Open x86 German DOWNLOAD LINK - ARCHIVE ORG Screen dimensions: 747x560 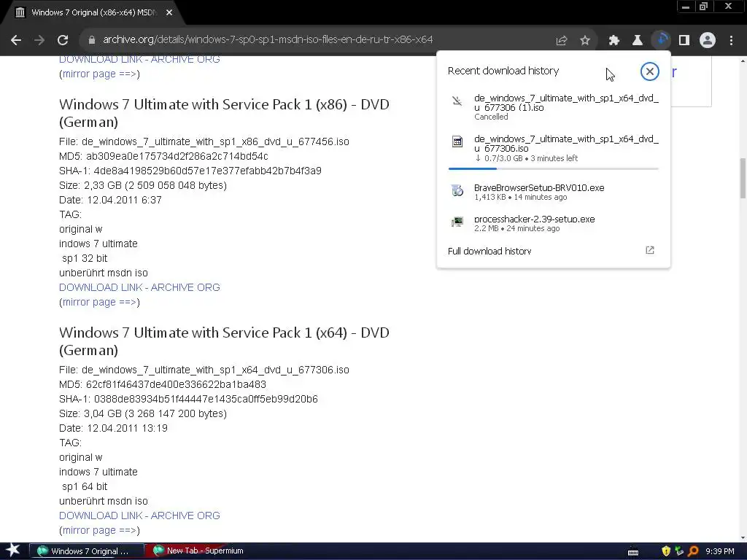[139, 287]
